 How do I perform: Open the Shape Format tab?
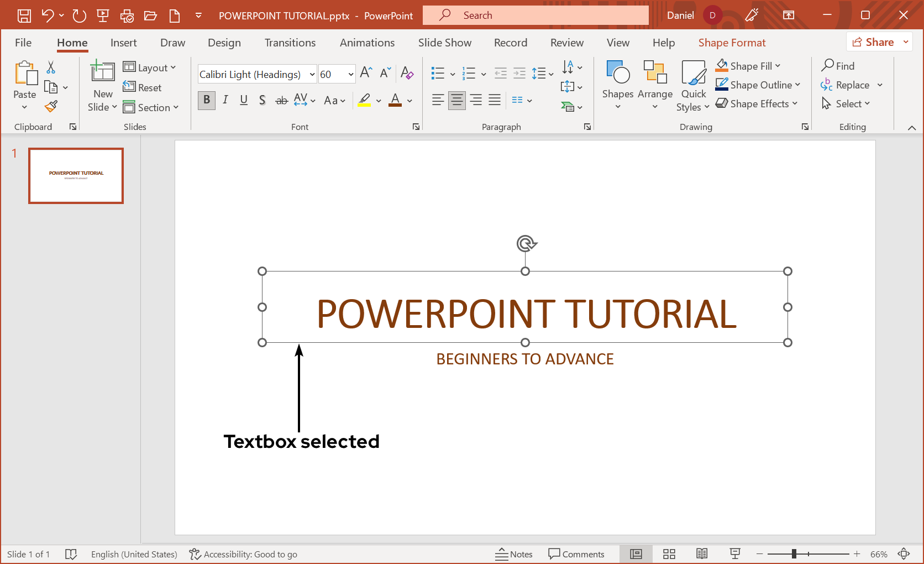732,43
